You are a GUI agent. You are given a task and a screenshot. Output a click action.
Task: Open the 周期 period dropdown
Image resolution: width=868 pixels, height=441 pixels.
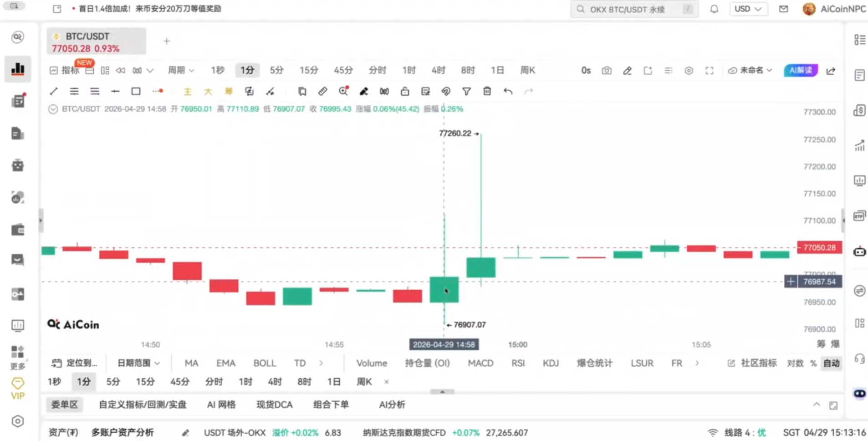pyautogui.click(x=180, y=70)
